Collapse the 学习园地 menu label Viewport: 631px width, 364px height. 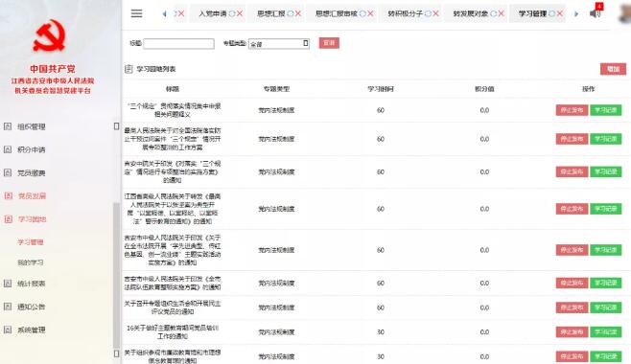[32, 219]
